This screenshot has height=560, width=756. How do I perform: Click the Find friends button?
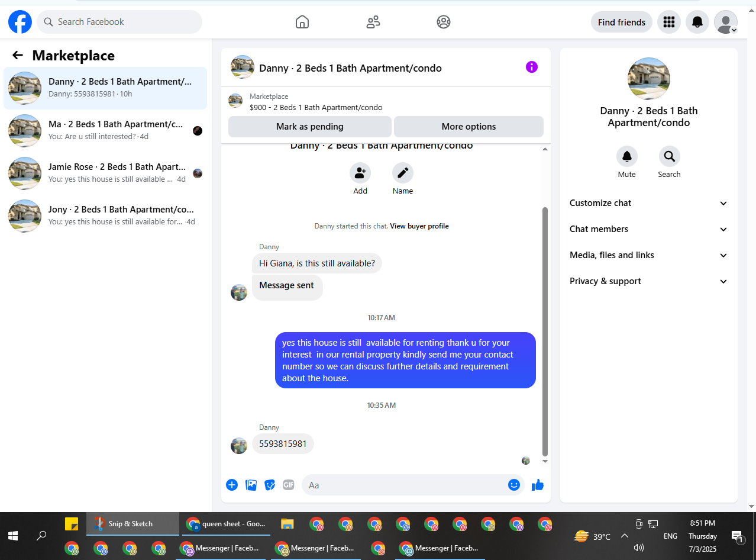pyautogui.click(x=622, y=22)
